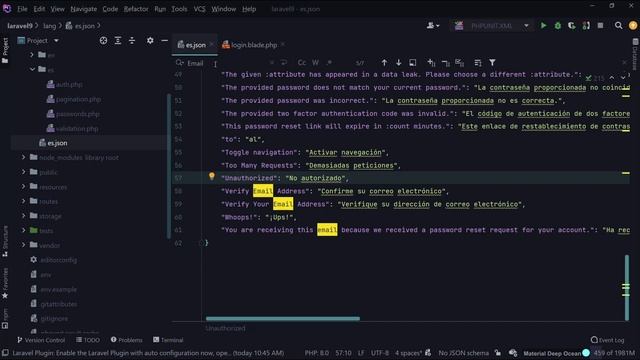Collapse the es folder in project tree
Image resolution: width=640 pixels, height=360 pixels.
[x=32, y=69]
